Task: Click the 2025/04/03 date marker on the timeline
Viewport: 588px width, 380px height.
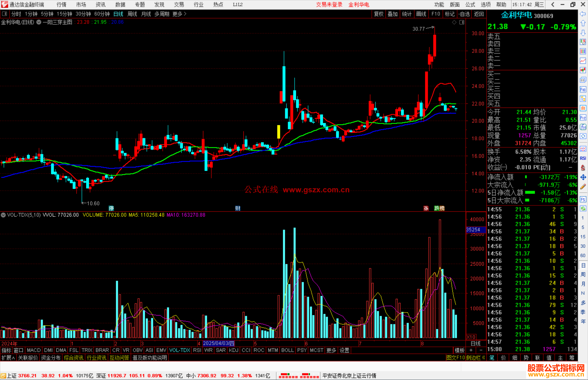Action: click(x=219, y=343)
